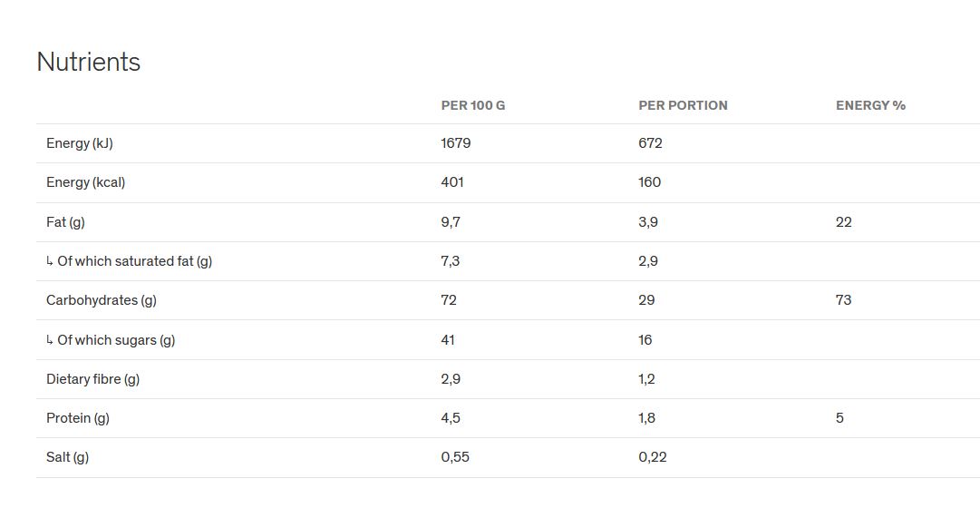Viewport: 980px width, 508px height.
Task: Click the Of which sugars row label
Action: (111, 340)
